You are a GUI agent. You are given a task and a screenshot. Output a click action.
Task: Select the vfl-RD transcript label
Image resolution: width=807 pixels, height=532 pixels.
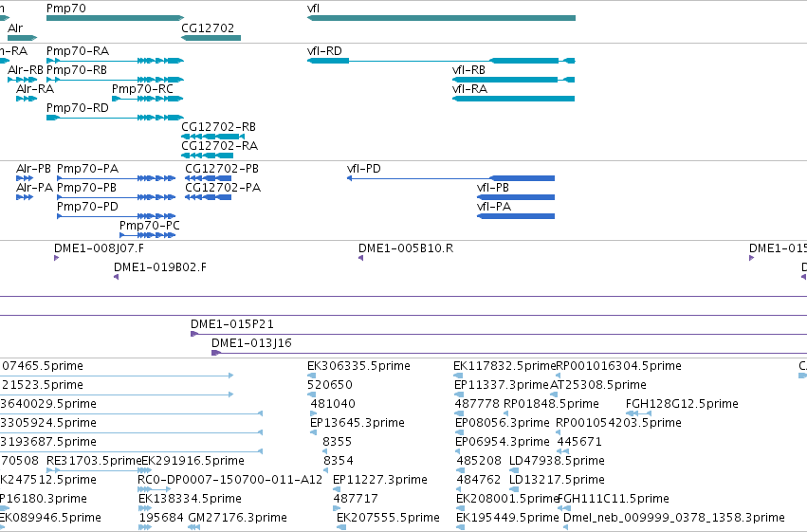[324, 51]
